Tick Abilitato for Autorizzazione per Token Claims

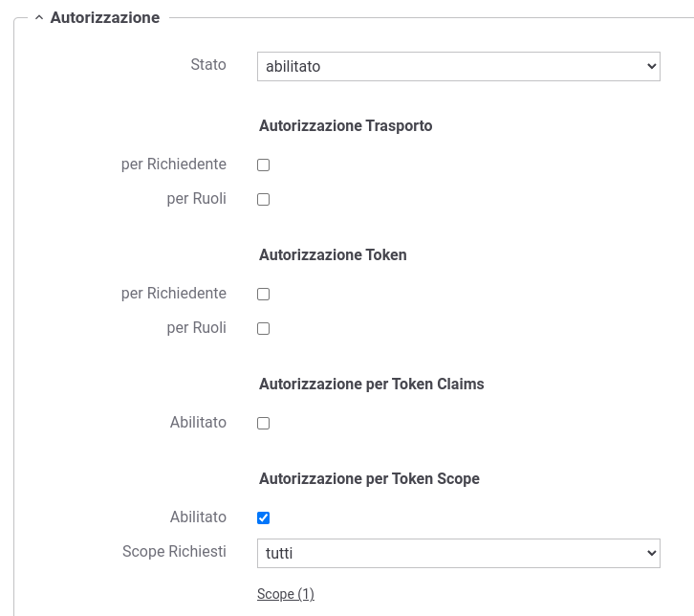pos(263,424)
